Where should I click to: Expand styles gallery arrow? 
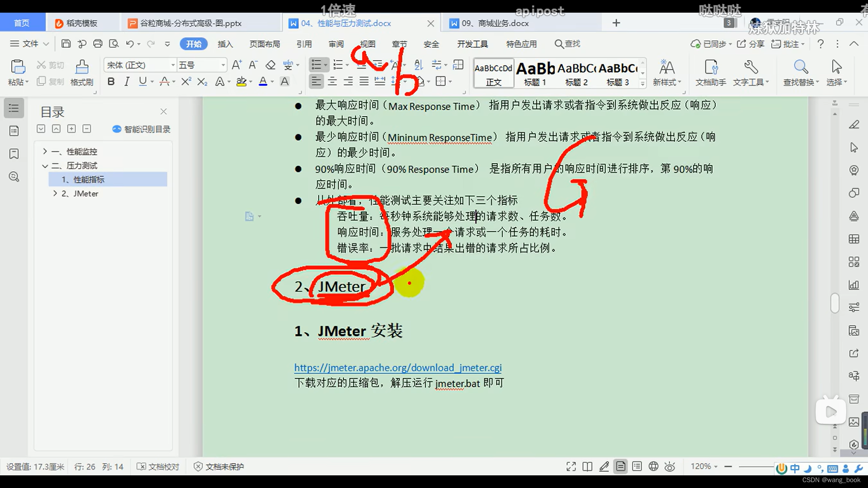(x=642, y=83)
